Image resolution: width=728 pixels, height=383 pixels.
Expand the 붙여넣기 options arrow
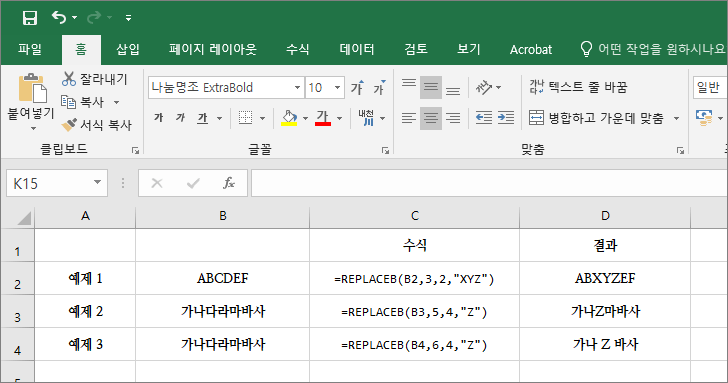(x=32, y=129)
